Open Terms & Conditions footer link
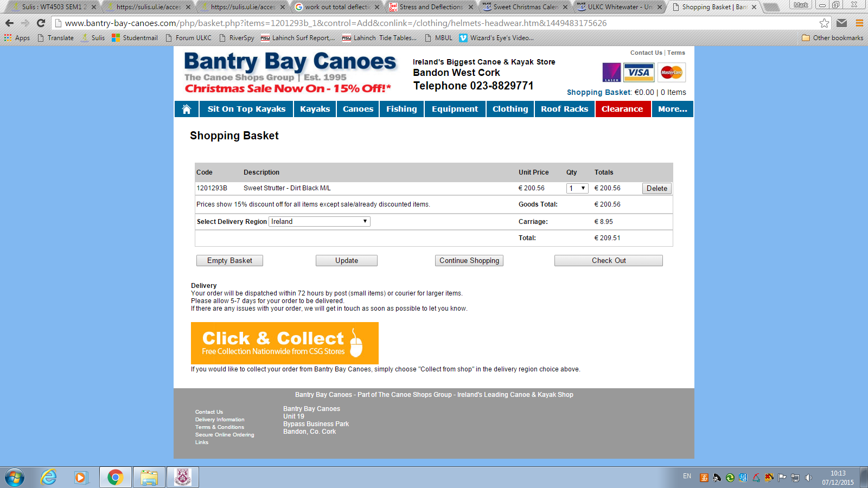This screenshot has height=488, width=868. 220,427
